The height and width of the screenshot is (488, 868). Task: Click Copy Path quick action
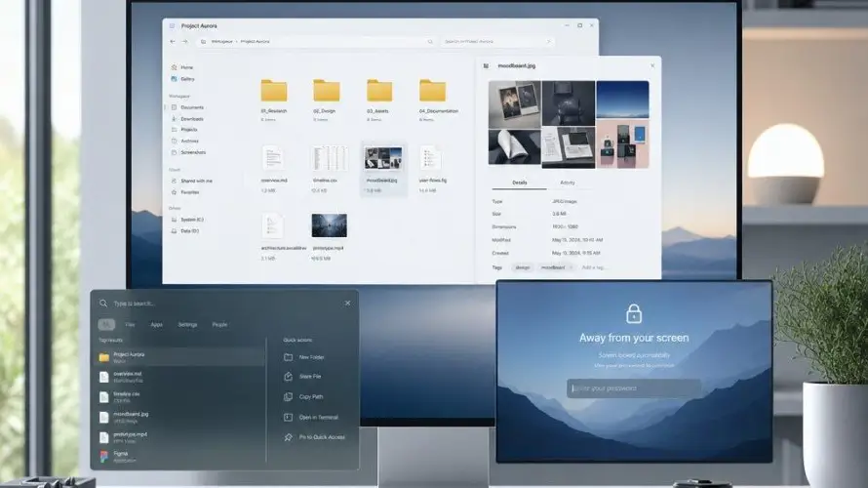[304, 397]
